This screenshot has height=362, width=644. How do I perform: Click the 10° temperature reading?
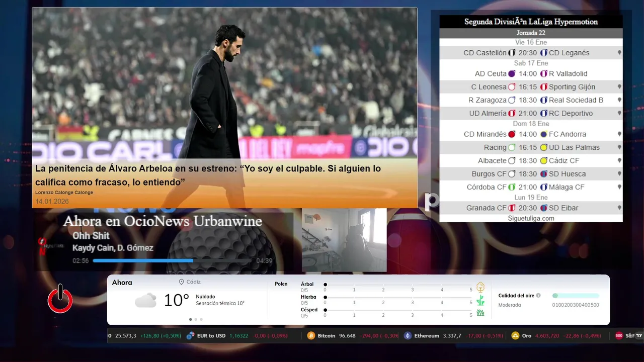click(x=177, y=301)
